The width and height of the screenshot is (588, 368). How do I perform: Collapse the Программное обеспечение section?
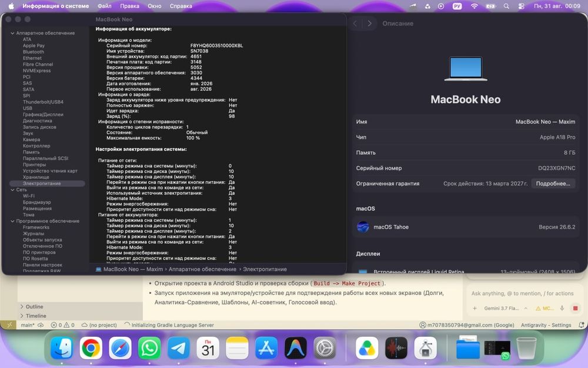coord(12,221)
